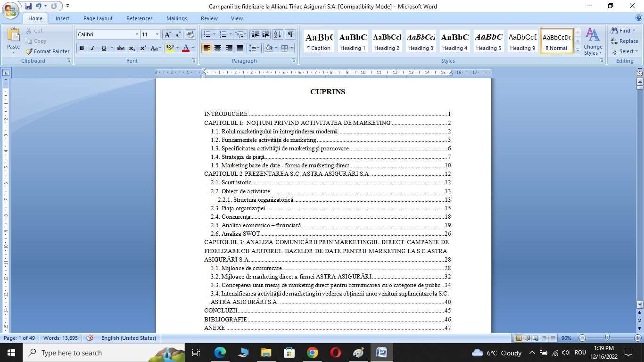The height and width of the screenshot is (362, 644).
Task: Open the Page Layout tab
Action: 98,18
